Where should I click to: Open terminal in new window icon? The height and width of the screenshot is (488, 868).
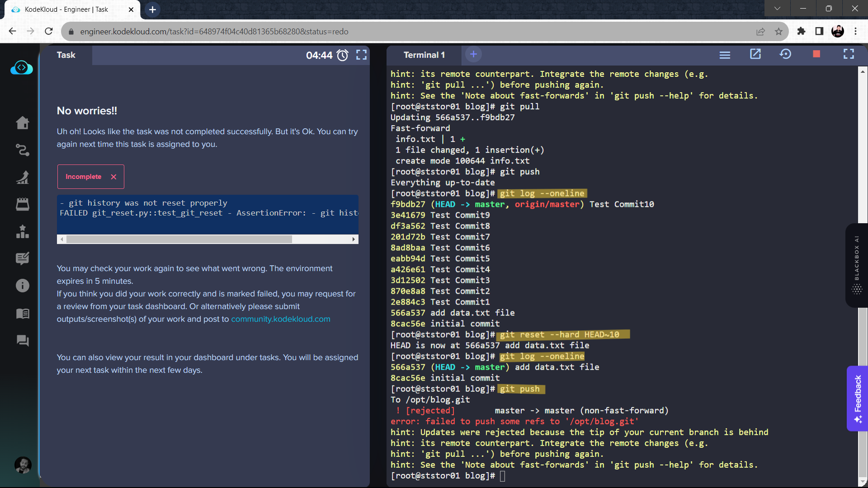click(x=755, y=54)
